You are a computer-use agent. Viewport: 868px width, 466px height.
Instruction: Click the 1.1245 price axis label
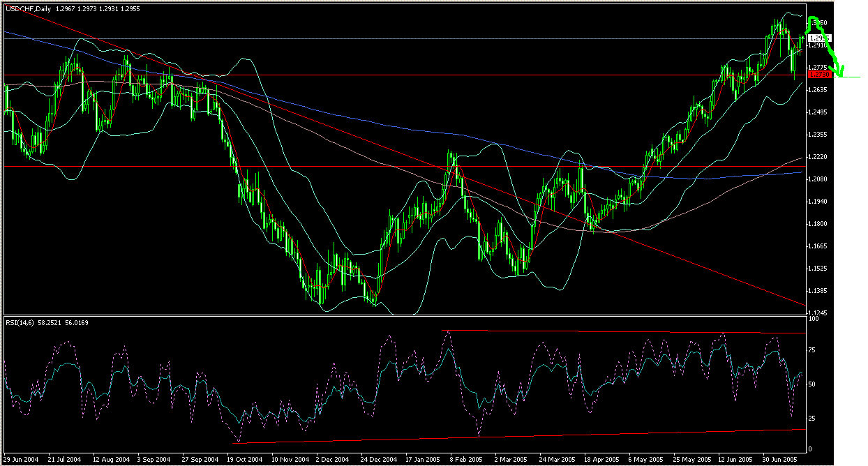816,313
